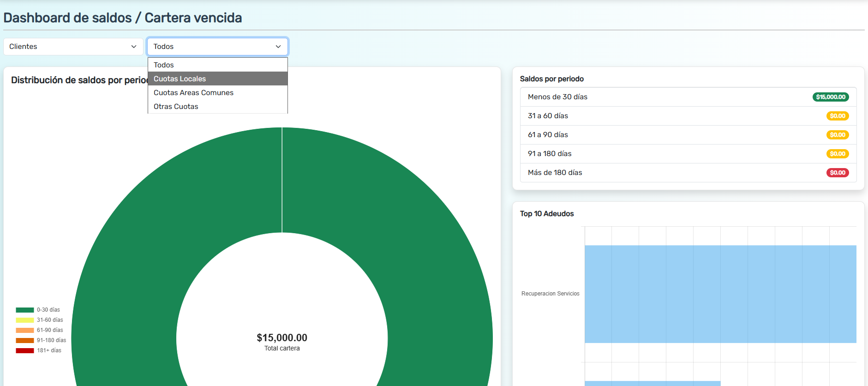
Task: Click the chevron arrow on Clientes select
Action: click(x=134, y=47)
